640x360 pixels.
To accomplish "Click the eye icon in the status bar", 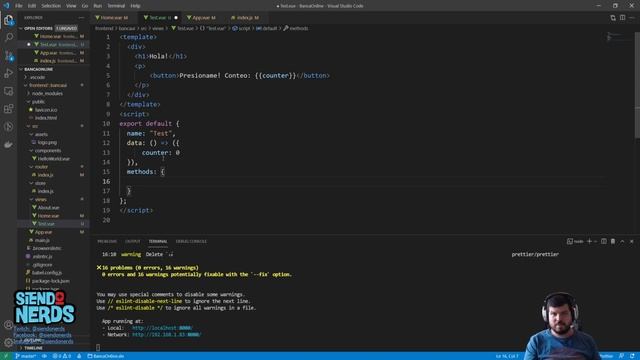I will click(x=44, y=356).
